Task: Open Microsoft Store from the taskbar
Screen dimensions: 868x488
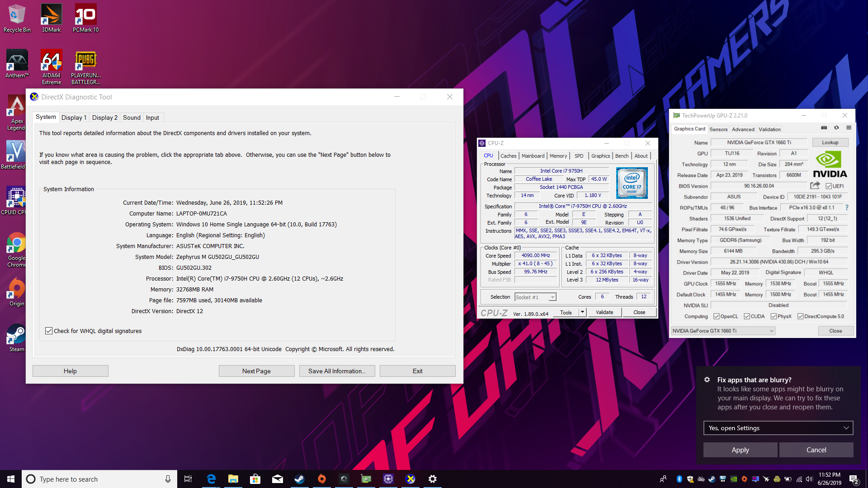Action: [x=255, y=479]
